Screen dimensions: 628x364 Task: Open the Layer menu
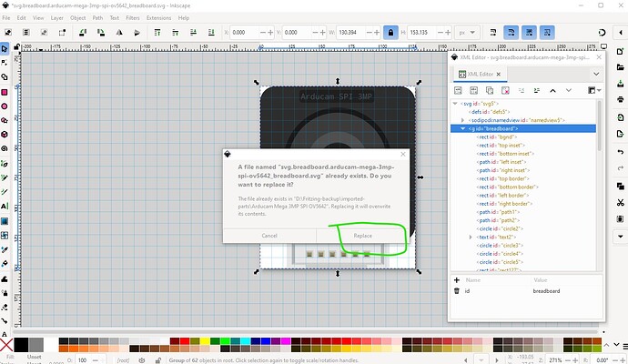pos(56,18)
